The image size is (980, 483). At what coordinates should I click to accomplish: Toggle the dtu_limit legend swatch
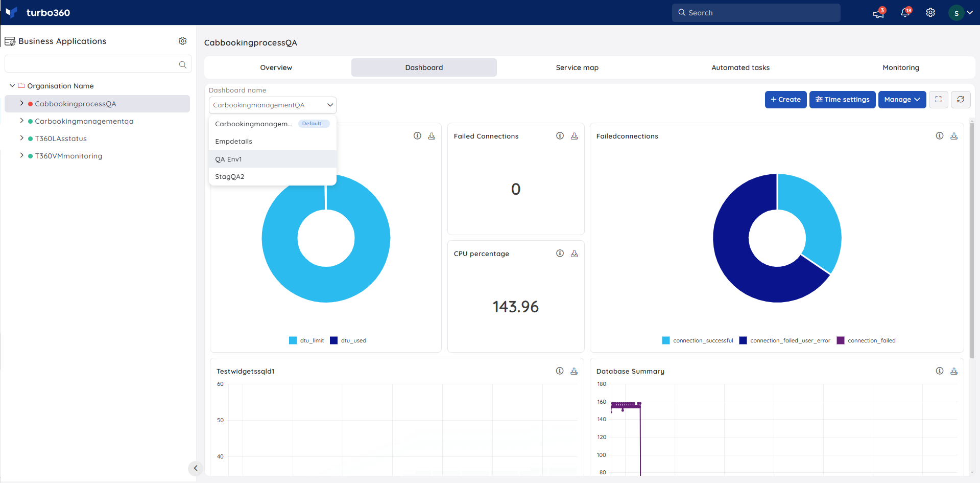pyautogui.click(x=293, y=340)
